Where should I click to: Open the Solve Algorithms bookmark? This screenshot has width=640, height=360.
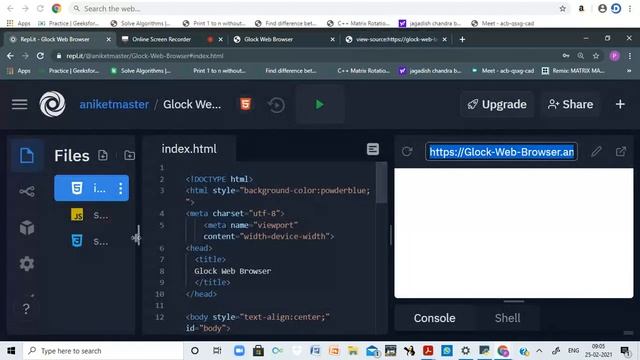coord(141,71)
